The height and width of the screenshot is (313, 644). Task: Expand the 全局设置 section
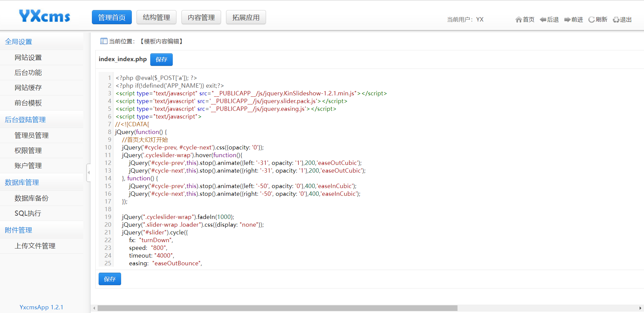click(42, 42)
